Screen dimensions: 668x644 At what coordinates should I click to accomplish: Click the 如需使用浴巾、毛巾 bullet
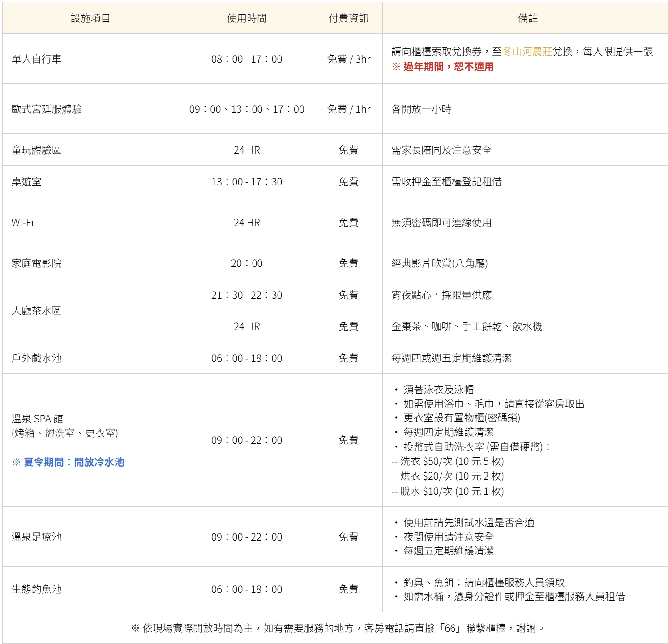[489, 404]
